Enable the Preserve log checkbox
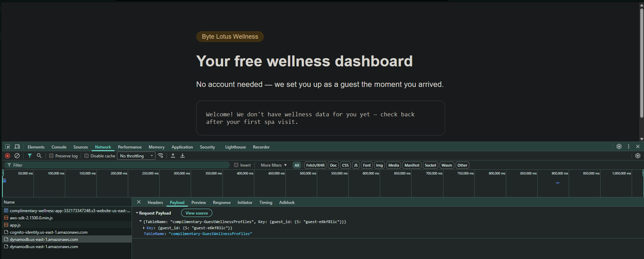The image size is (644, 259). (51, 156)
